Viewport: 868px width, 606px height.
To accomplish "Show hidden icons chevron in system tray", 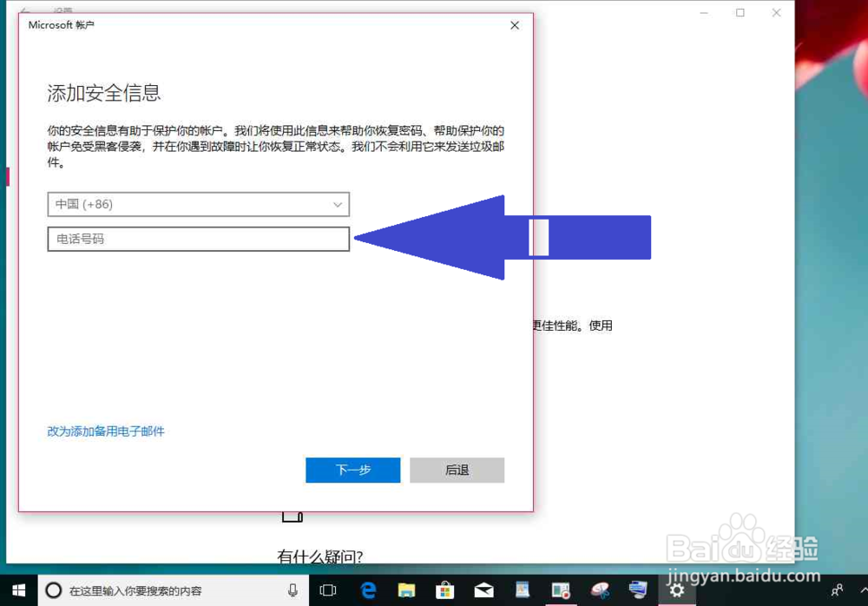I will [x=864, y=590].
